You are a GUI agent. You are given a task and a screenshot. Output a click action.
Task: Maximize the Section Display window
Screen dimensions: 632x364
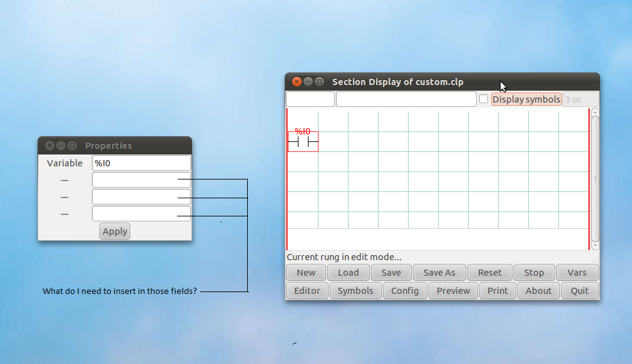[x=319, y=82]
